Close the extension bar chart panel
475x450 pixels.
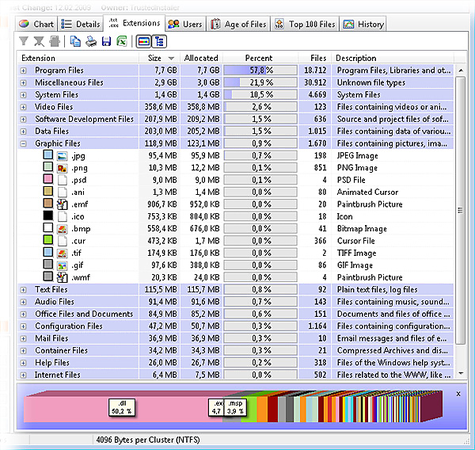(x=458, y=394)
